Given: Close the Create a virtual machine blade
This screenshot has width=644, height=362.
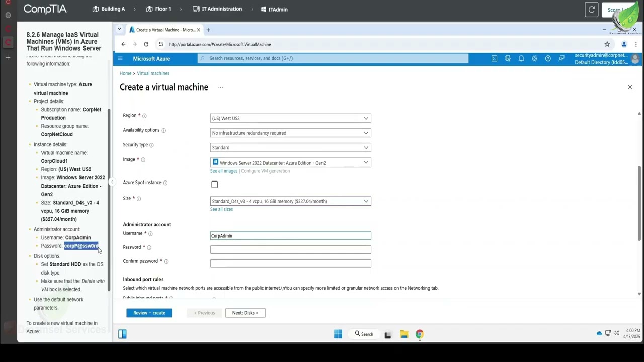Looking at the screenshot, I should click(630, 87).
